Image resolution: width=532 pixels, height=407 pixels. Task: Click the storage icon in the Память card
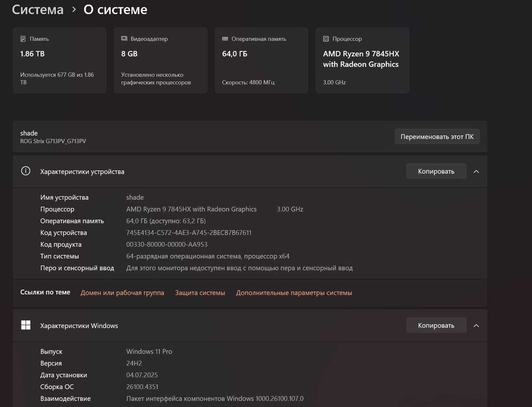click(23, 39)
